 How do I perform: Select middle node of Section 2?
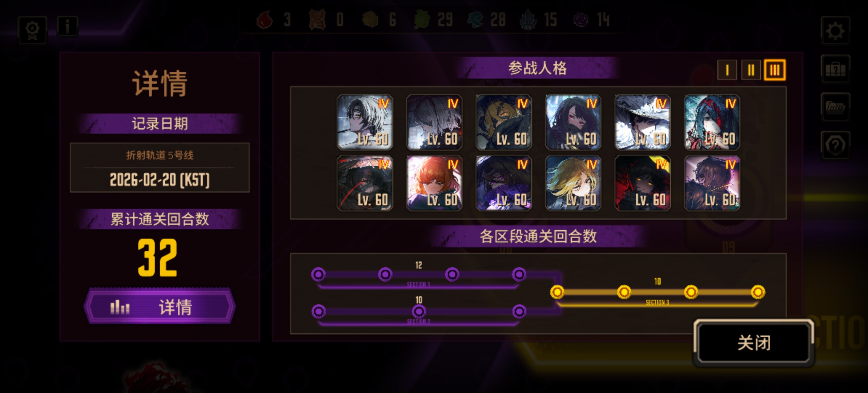point(419,311)
